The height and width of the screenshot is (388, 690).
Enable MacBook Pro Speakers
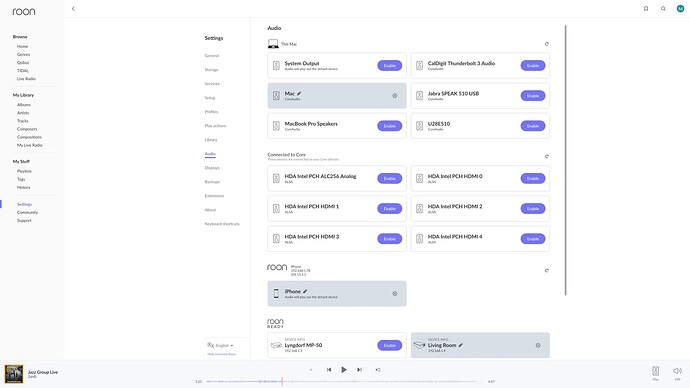pyautogui.click(x=389, y=126)
